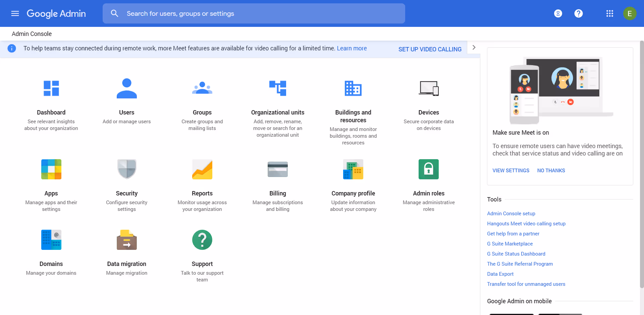The image size is (644, 315).
Task: Click the Domains title text
Action: click(51, 264)
